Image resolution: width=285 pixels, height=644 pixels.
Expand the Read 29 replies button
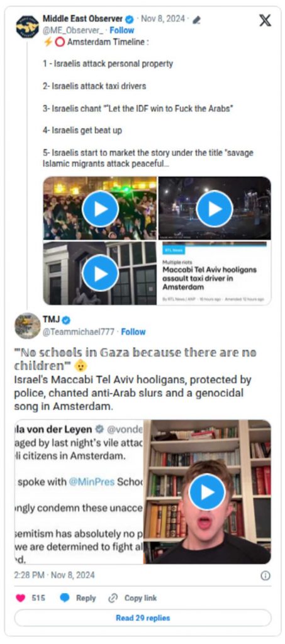point(143,618)
